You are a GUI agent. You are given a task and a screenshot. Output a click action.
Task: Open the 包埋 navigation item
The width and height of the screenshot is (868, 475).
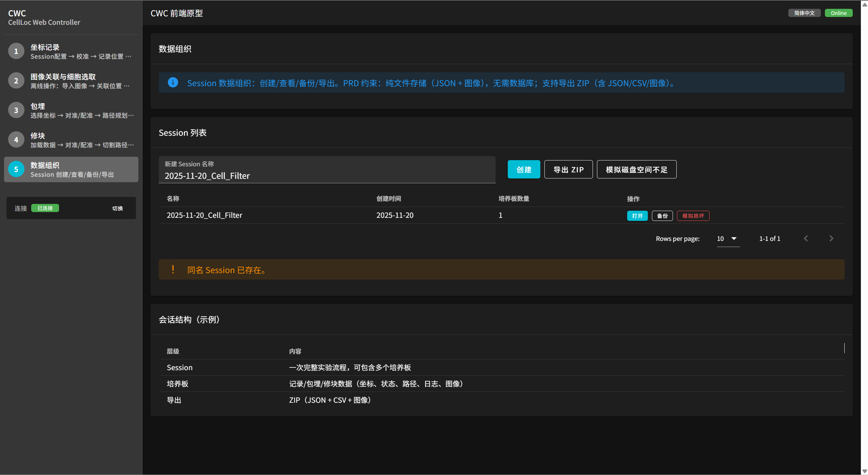[x=71, y=110]
